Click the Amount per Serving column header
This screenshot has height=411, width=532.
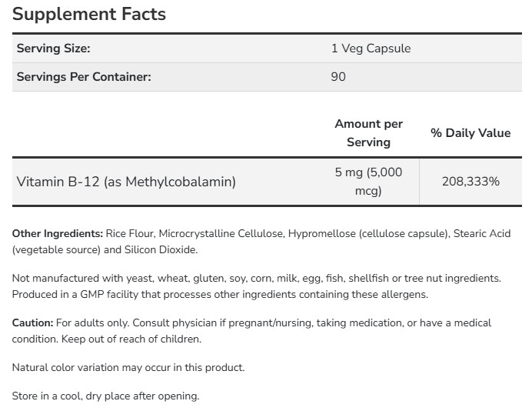368,132
